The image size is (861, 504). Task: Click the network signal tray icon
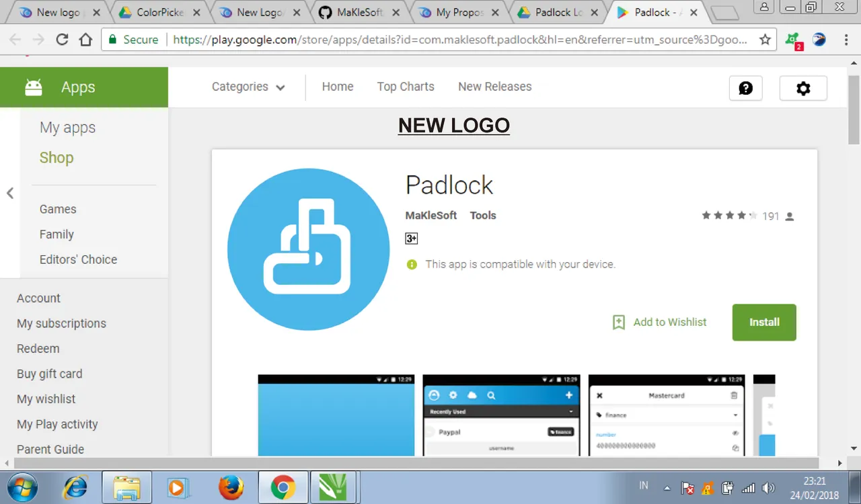coord(747,489)
